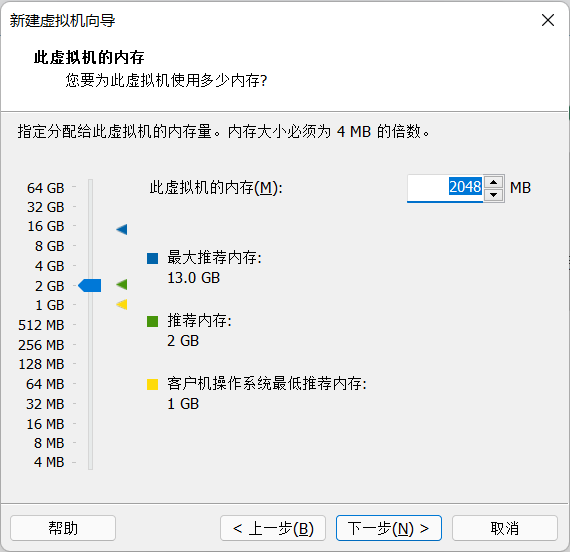Image resolution: width=570 pixels, height=552 pixels.
Task: Click the 客户机操作系统最低推荐内存: label
Action: pos(267,384)
